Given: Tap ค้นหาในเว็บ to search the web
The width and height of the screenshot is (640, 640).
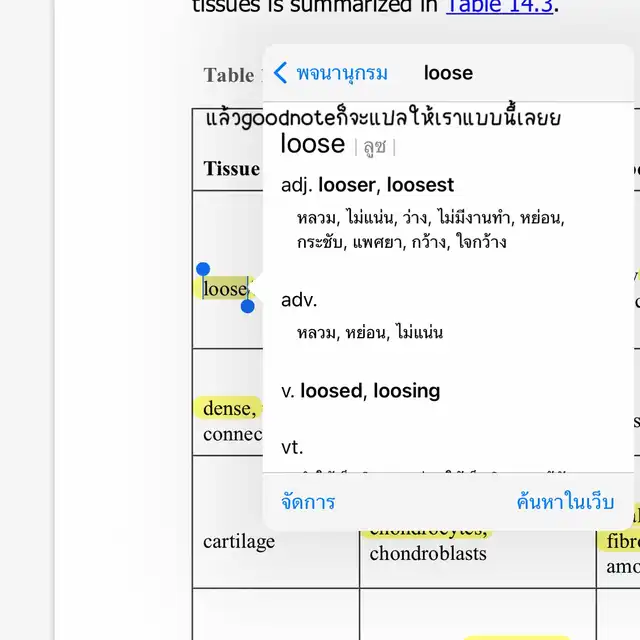Looking at the screenshot, I should pyautogui.click(x=565, y=502).
